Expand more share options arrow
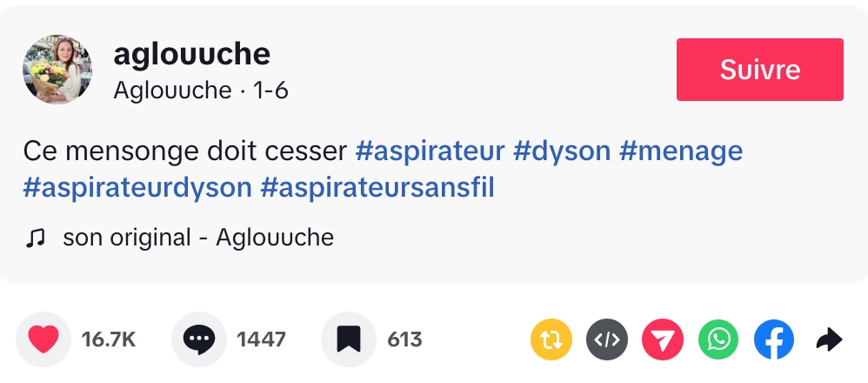 pos(830,340)
